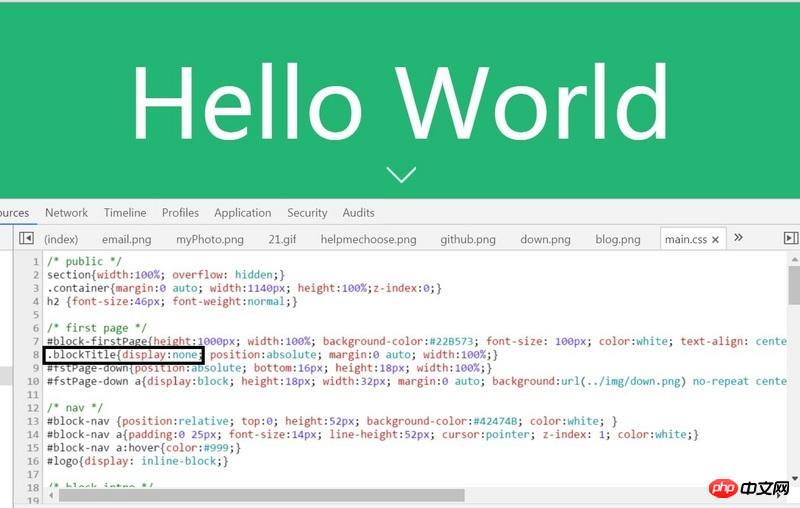800x508 pixels.
Task: Select the (index) file tab
Action: (x=61, y=239)
